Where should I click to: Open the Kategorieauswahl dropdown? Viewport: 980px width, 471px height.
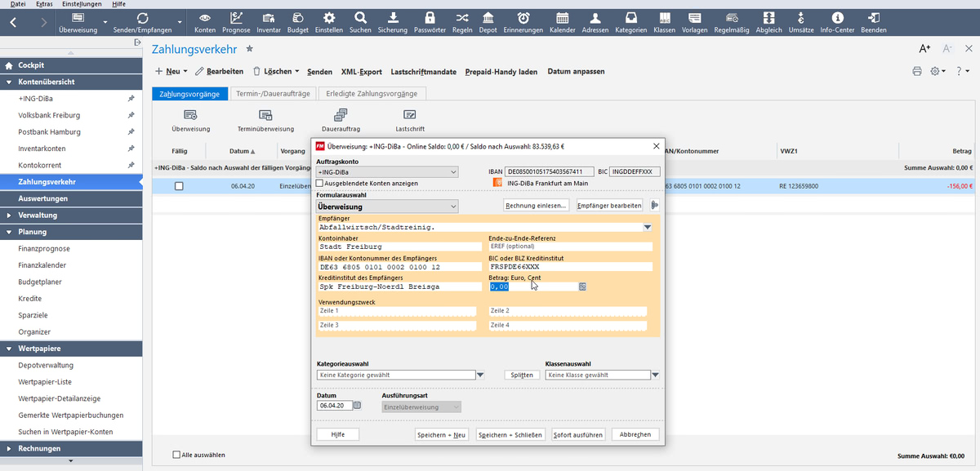pos(480,375)
